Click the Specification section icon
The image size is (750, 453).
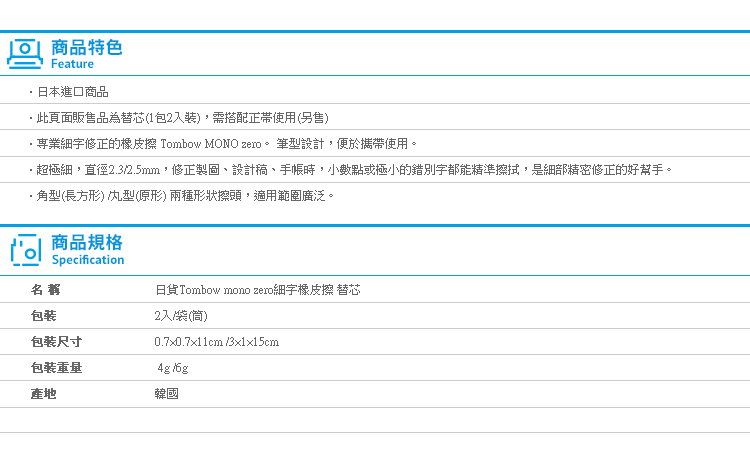click(26, 250)
